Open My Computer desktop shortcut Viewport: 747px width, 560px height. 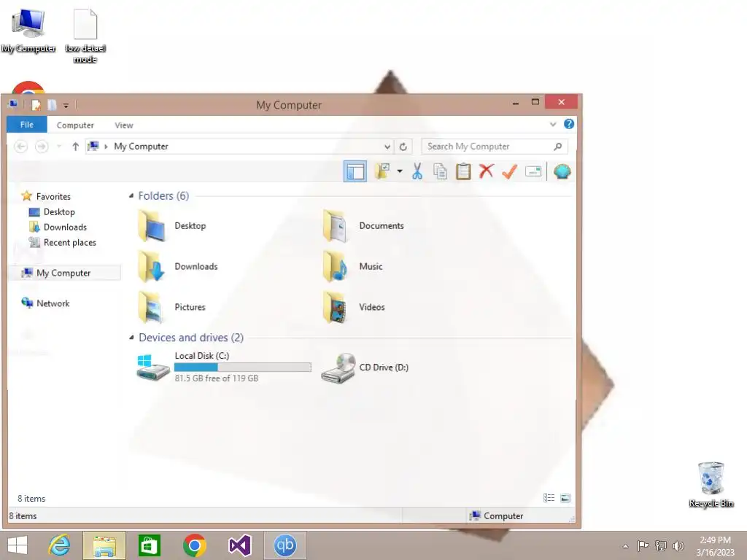(x=28, y=31)
